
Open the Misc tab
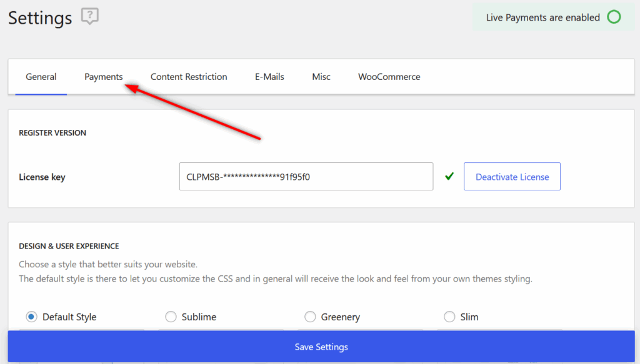pos(321,76)
